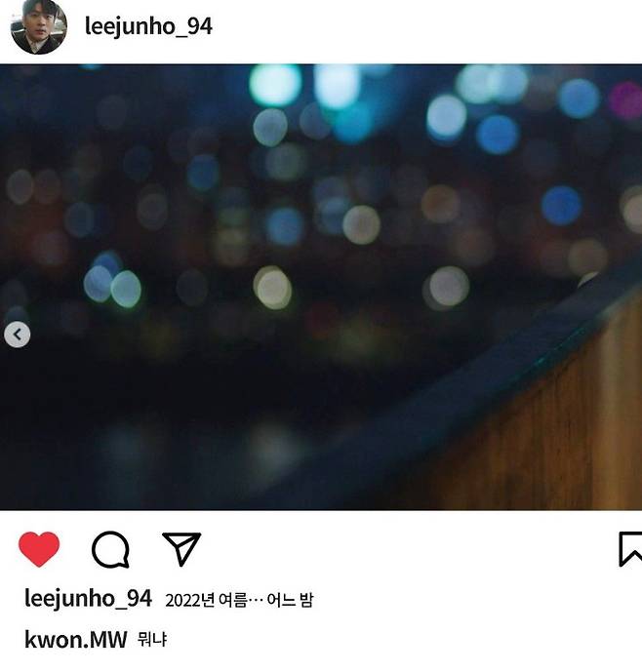The image size is (642, 672).
Task: Tap the cream bokeh circle in photo center
Action: tap(361, 224)
